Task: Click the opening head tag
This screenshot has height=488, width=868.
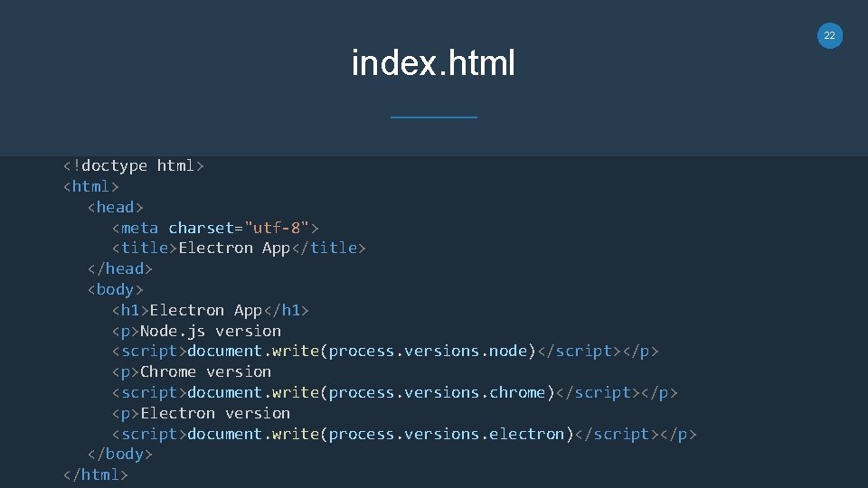Action: (x=115, y=207)
